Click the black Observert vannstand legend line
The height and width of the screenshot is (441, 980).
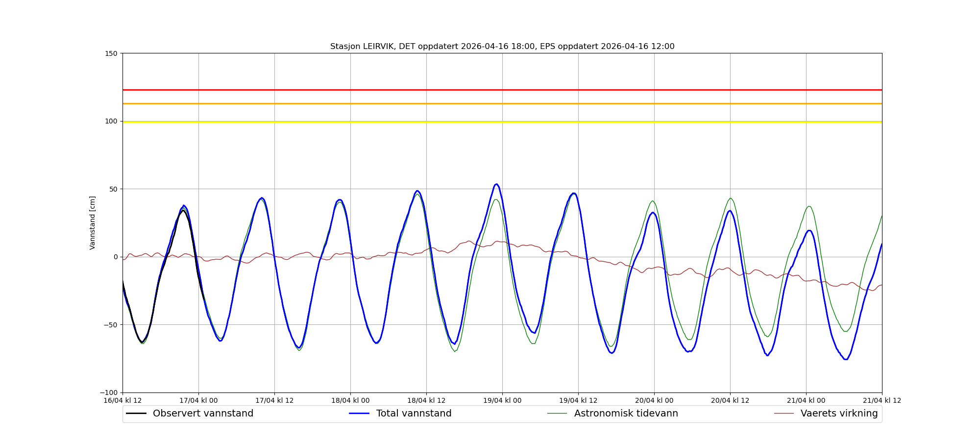(x=136, y=414)
